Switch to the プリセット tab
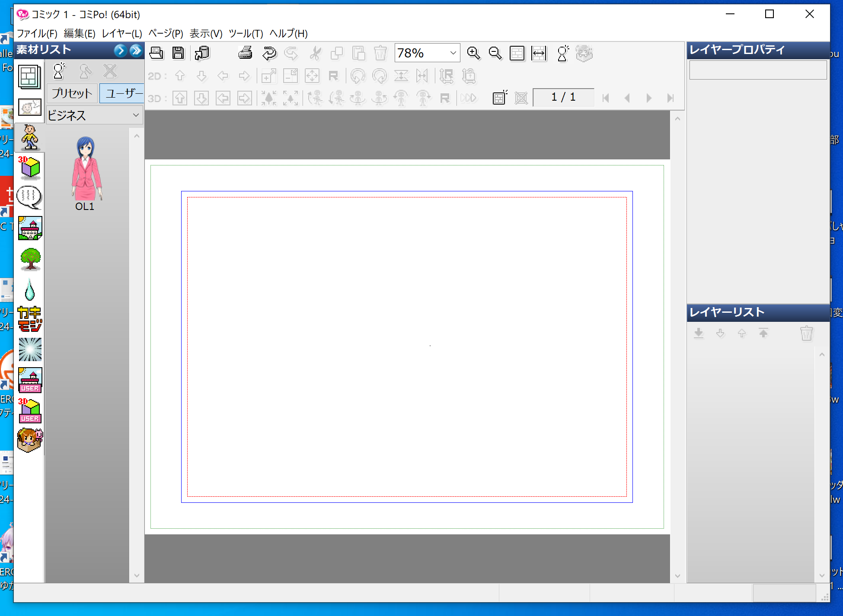 72,93
